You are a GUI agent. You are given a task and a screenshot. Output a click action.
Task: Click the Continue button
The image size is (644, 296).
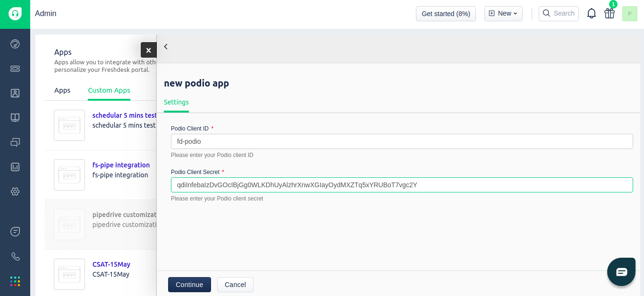(x=189, y=285)
